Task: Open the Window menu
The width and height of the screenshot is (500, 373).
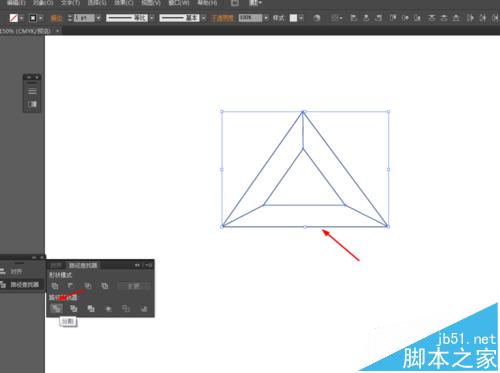Action: click(179, 3)
